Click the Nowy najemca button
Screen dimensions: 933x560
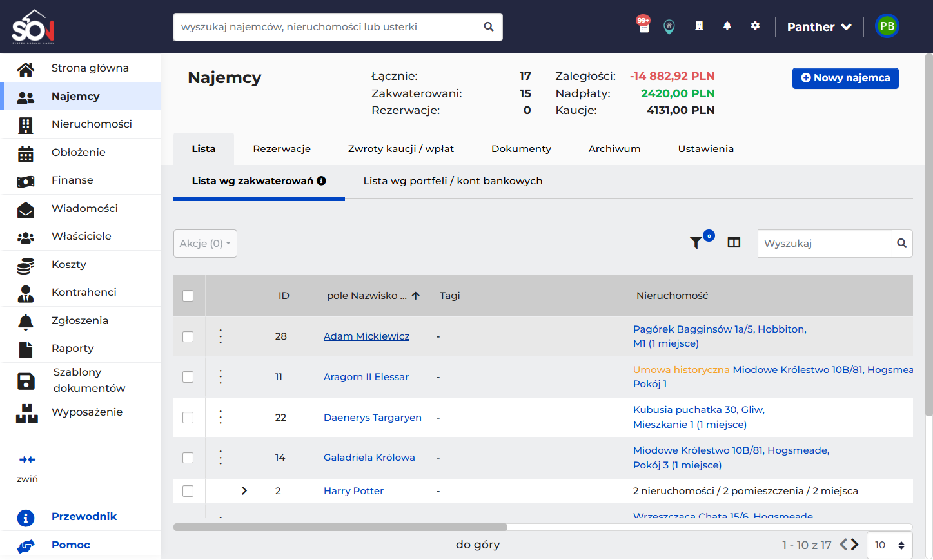(x=845, y=78)
